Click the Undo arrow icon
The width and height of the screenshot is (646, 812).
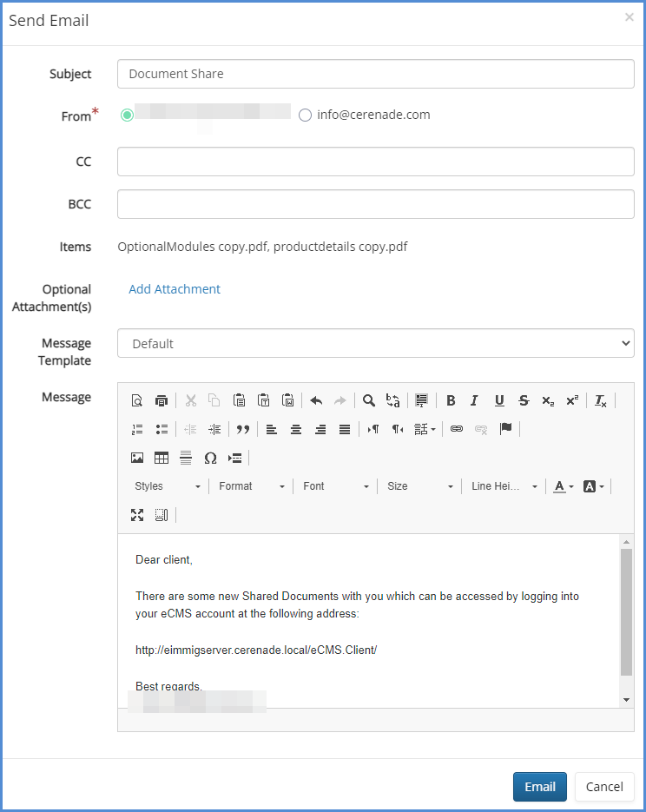tap(316, 400)
